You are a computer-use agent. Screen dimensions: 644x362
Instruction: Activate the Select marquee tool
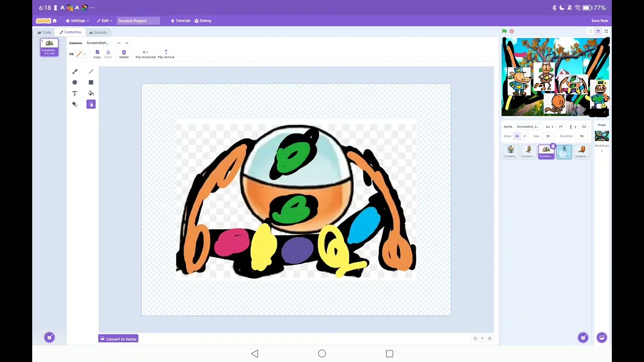tap(91, 105)
